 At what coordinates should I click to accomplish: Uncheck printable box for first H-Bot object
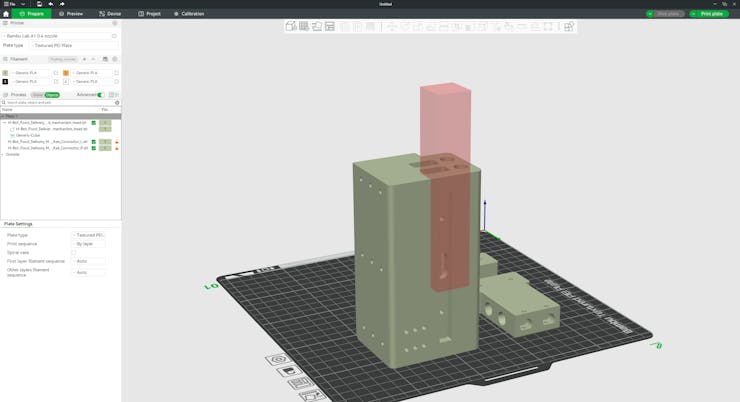[94, 123]
